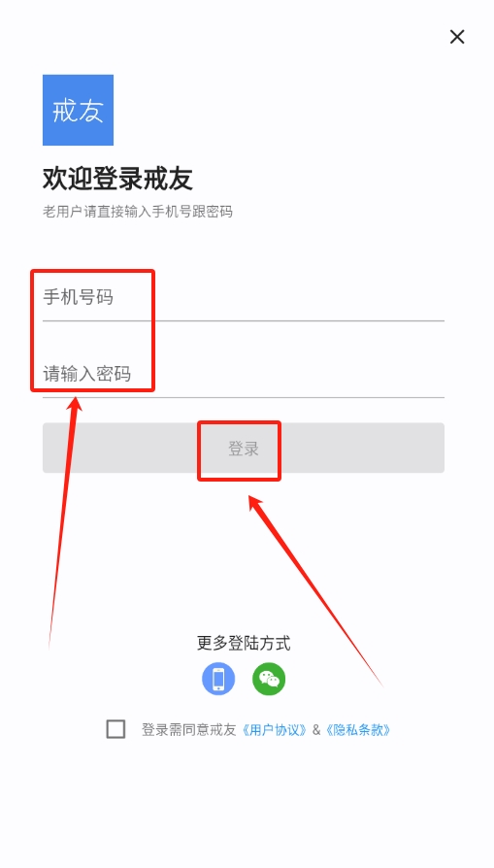Click the ampersand between the two policy links

[315, 729]
